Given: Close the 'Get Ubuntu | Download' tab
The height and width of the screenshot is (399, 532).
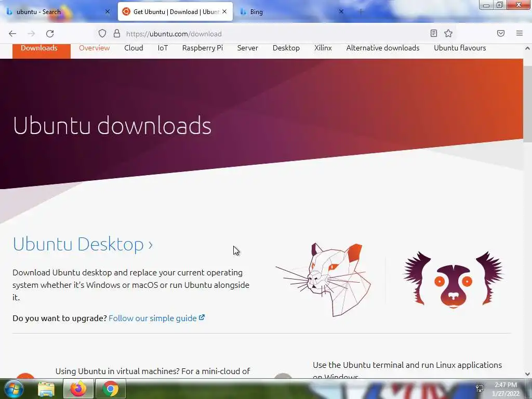Looking at the screenshot, I should coord(224,12).
